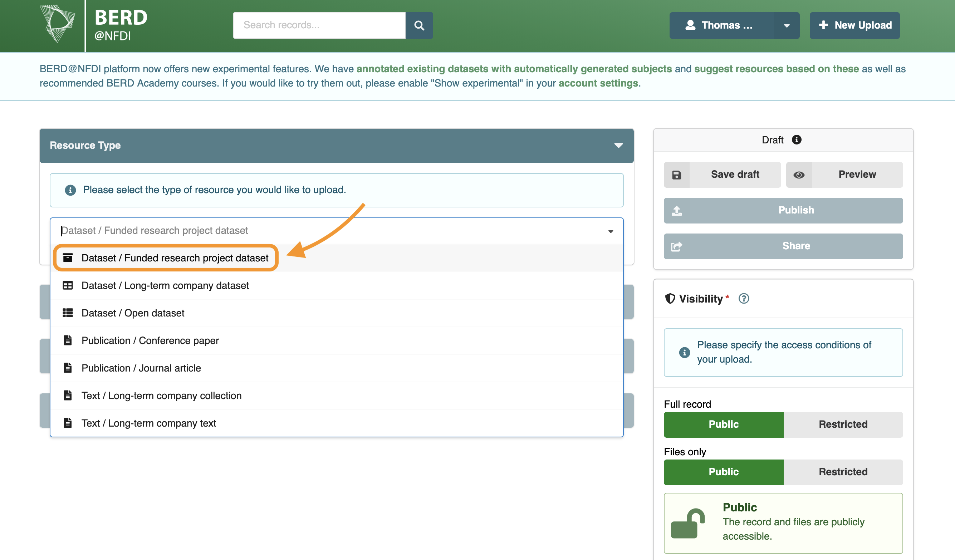The width and height of the screenshot is (955, 560).
Task: Click the BERD @NFDI site title
Action: point(121,25)
